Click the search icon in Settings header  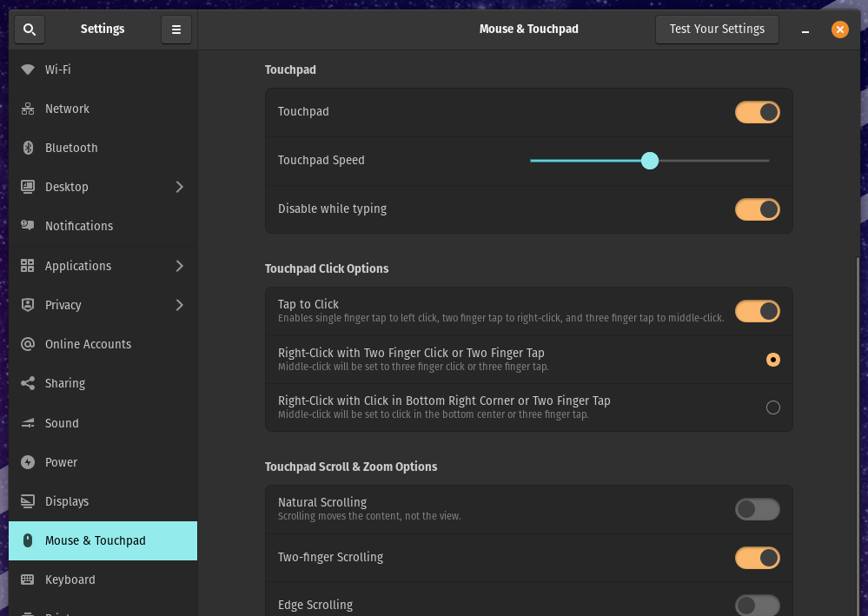29,29
